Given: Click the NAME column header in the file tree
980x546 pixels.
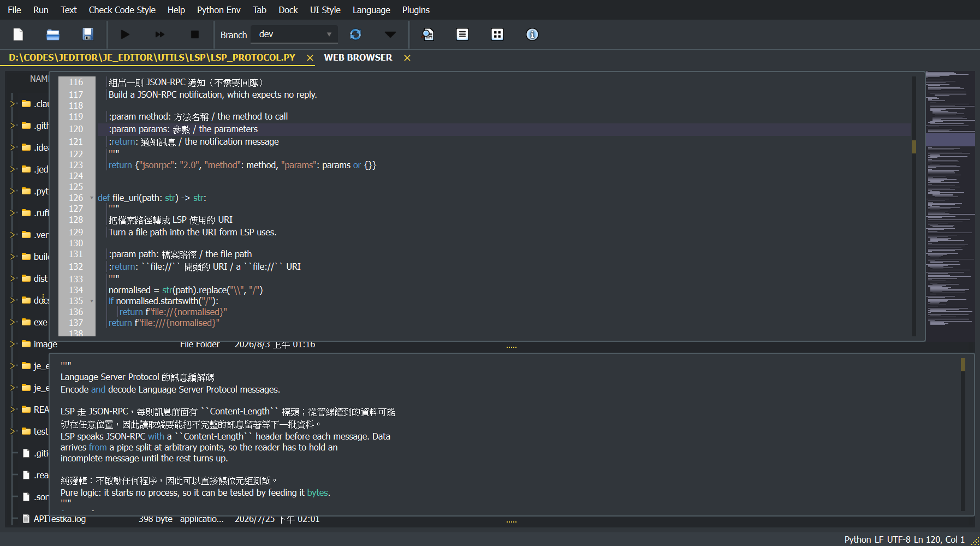Looking at the screenshot, I should (39, 79).
